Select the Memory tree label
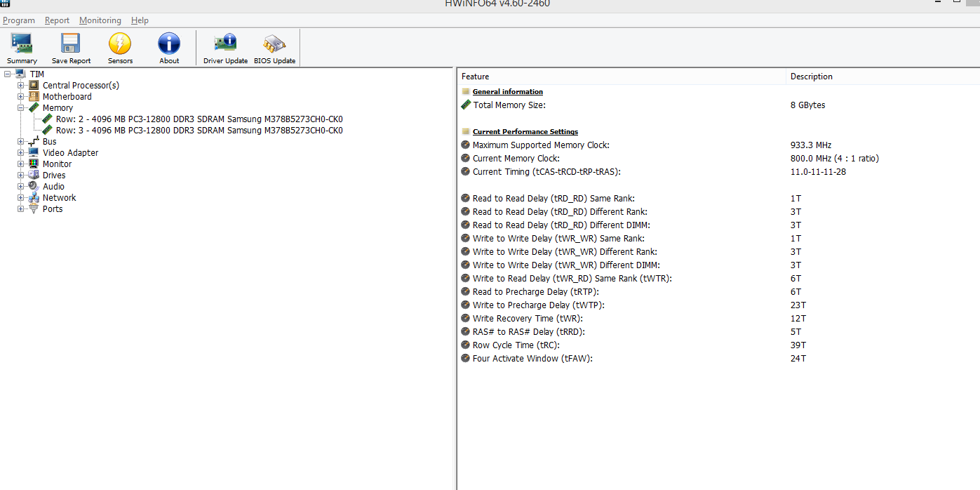 click(58, 107)
